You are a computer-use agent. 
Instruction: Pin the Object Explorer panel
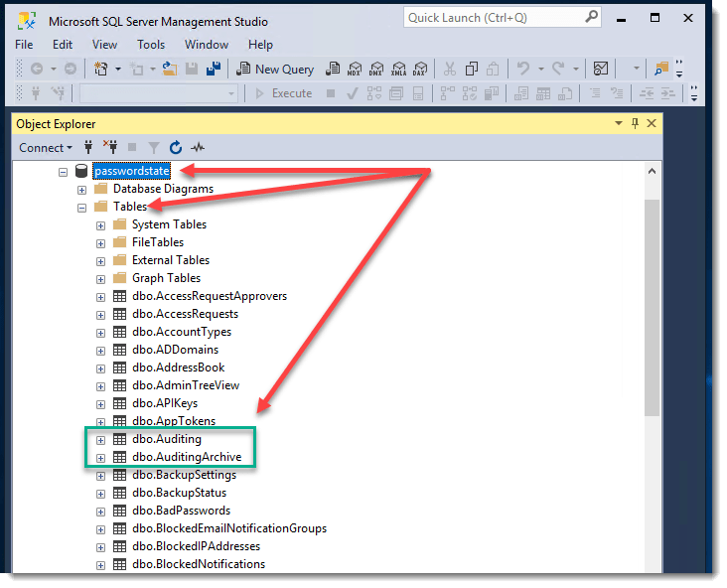635,123
